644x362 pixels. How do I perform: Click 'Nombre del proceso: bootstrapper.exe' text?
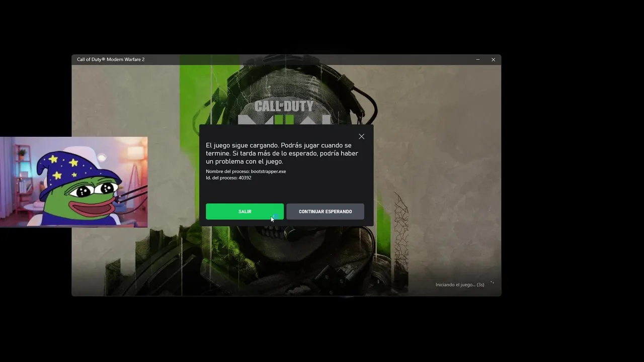tap(246, 171)
